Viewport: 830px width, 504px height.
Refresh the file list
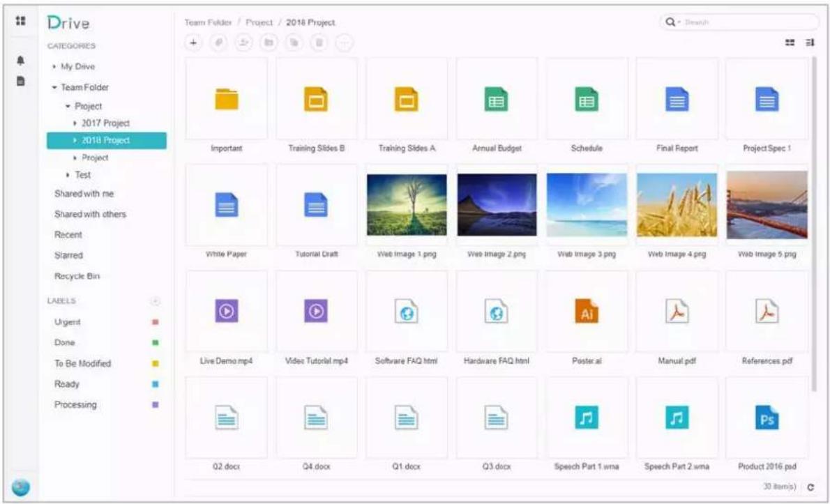810,487
